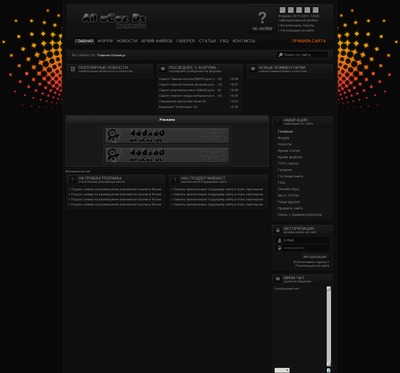Click the small refresh icon below mini chat

(x=329, y=370)
